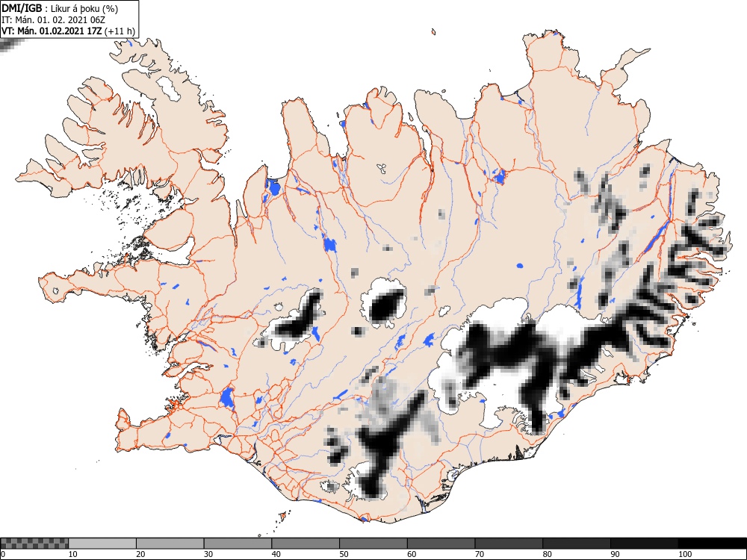
Task: Pick the 20–30 grey legend swatch
Action: tap(170, 544)
